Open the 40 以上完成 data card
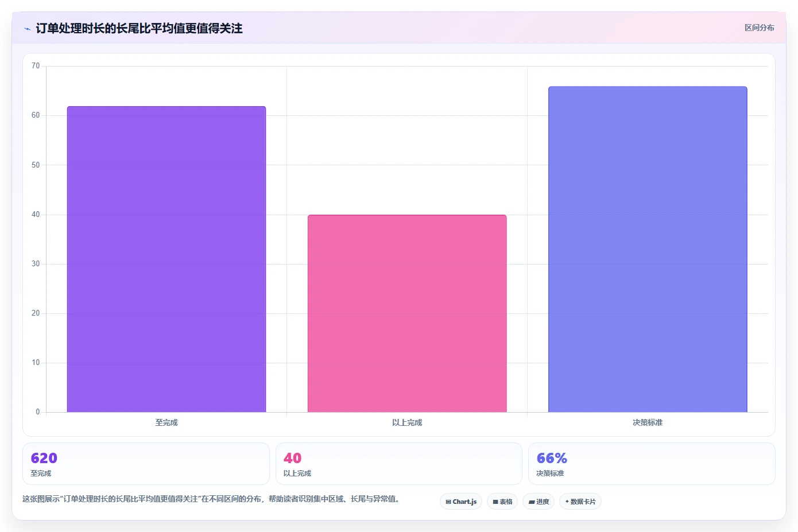 coord(399,464)
